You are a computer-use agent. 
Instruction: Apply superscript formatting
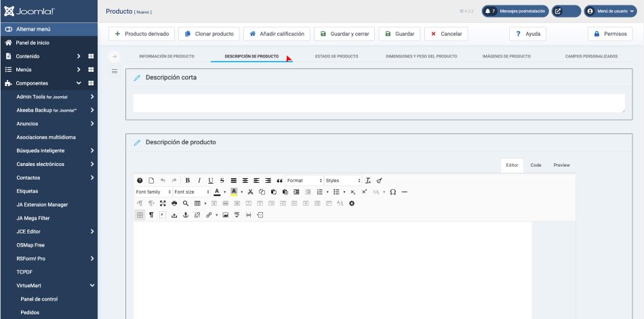364,192
